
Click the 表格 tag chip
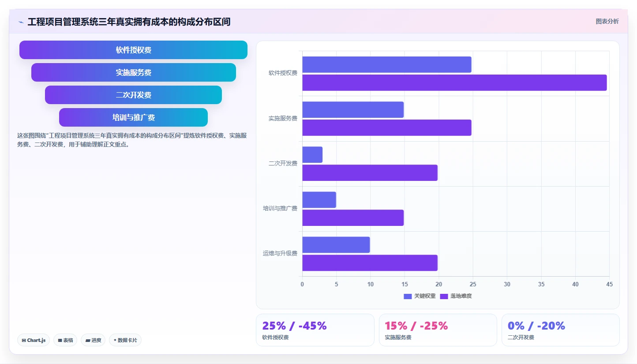(65, 340)
